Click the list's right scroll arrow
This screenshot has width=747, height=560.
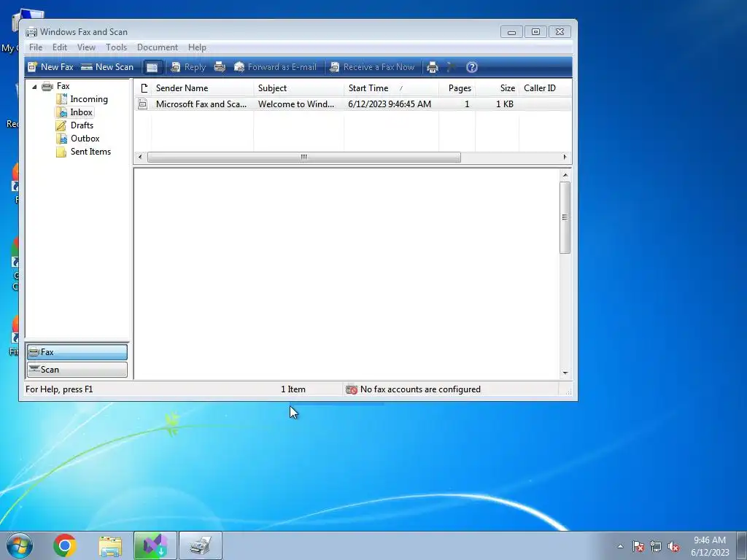click(565, 157)
